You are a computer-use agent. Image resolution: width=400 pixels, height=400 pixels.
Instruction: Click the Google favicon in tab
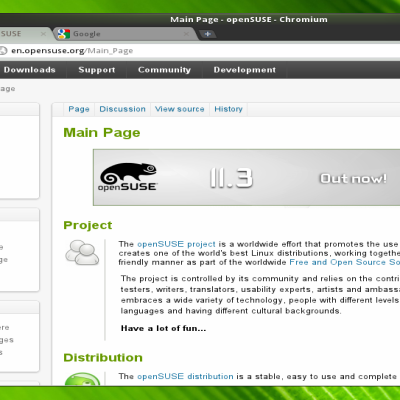pyautogui.click(x=63, y=34)
